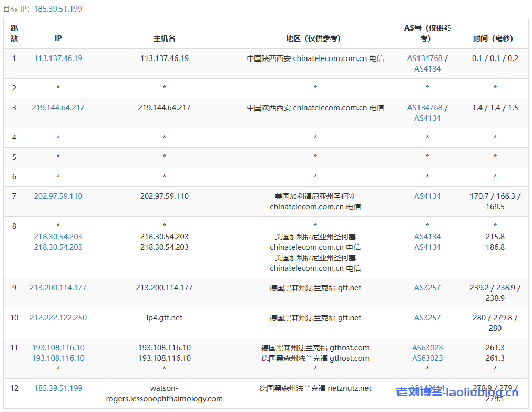Click the 时间（毫秒） column header
This screenshot has width=532, height=412.
click(495, 38)
